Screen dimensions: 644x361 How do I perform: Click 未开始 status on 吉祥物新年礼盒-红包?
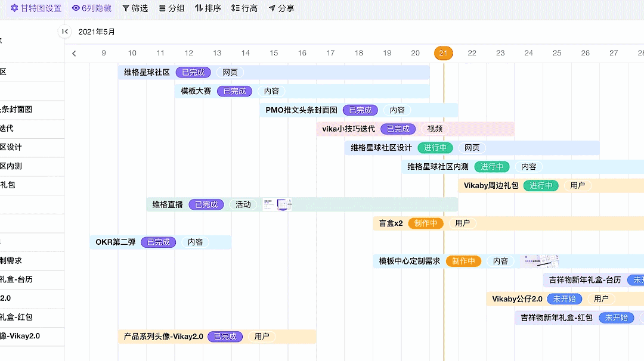(617, 318)
